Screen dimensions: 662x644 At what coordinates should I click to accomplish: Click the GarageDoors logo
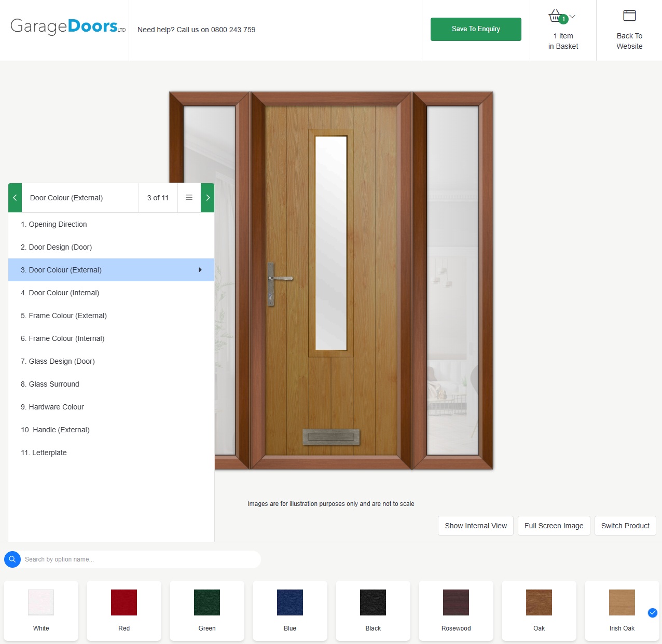68,26
